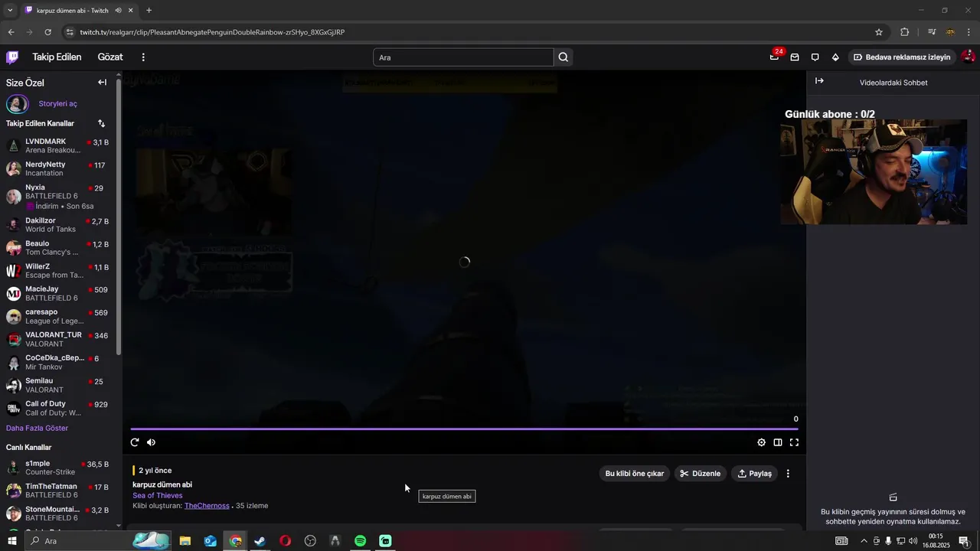Open the player settings gear
Viewport: 980px width, 551px height.
point(761,442)
